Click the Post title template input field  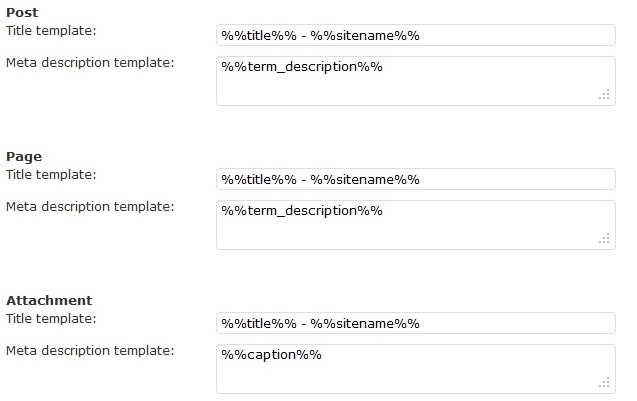pos(415,35)
